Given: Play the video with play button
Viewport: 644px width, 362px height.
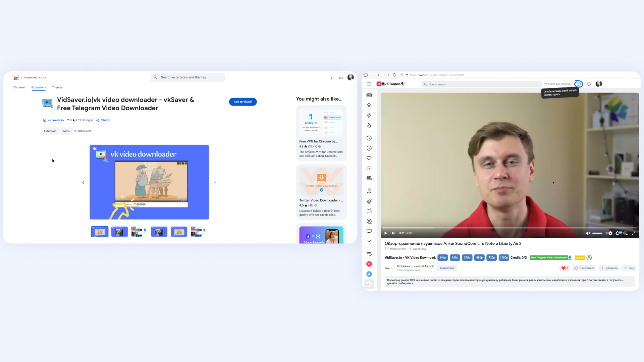Looking at the screenshot, I should (x=386, y=233).
